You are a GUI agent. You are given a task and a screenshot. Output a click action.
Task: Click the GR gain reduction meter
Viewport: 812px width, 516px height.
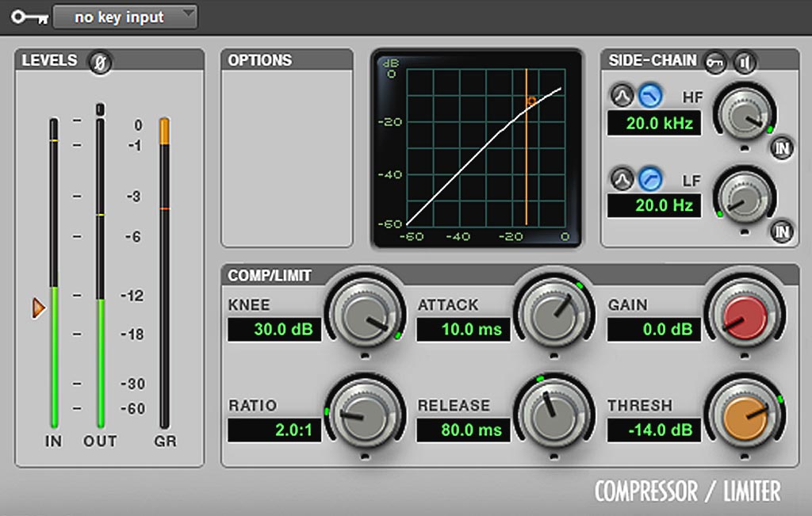tap(164, 273)
